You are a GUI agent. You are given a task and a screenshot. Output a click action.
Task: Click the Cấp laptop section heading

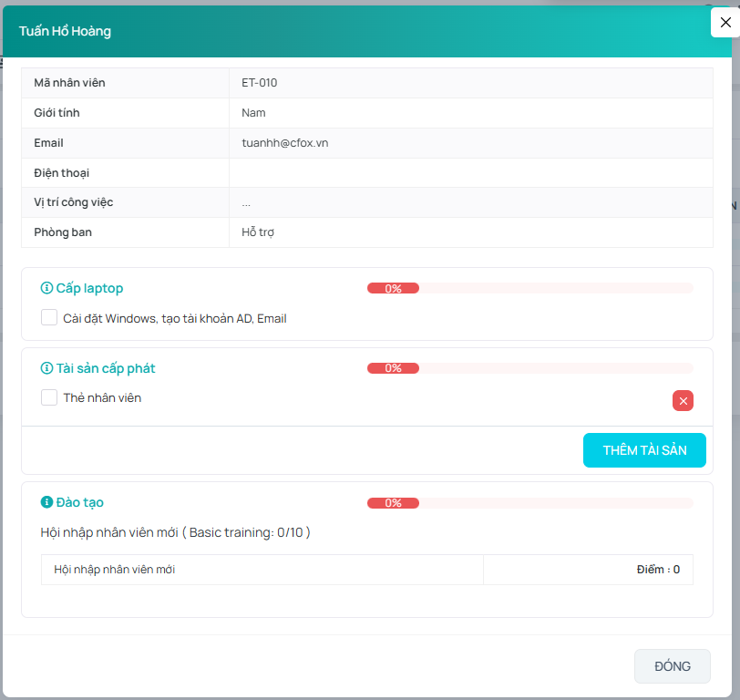pos(89,288)
